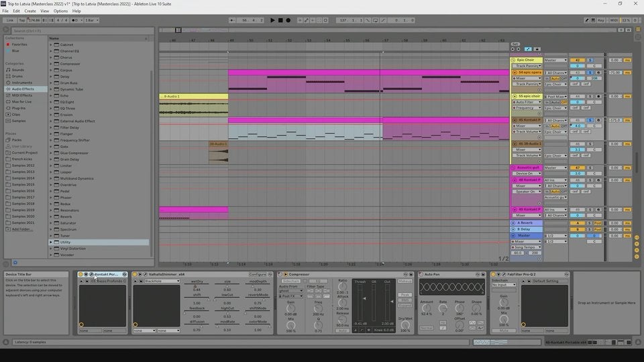This screenshot has height=362, width=644.
Task: Toggle the Link button
Action: coord(9,20)
